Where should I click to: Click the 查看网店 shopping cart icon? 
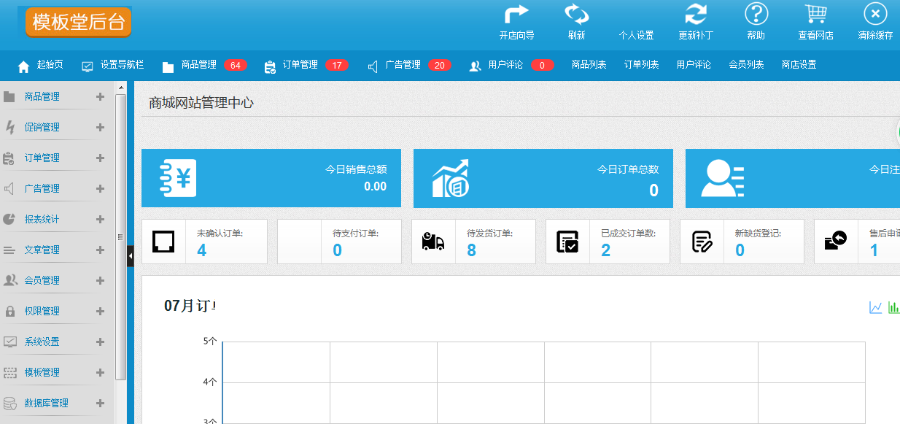tap(816, 14)
